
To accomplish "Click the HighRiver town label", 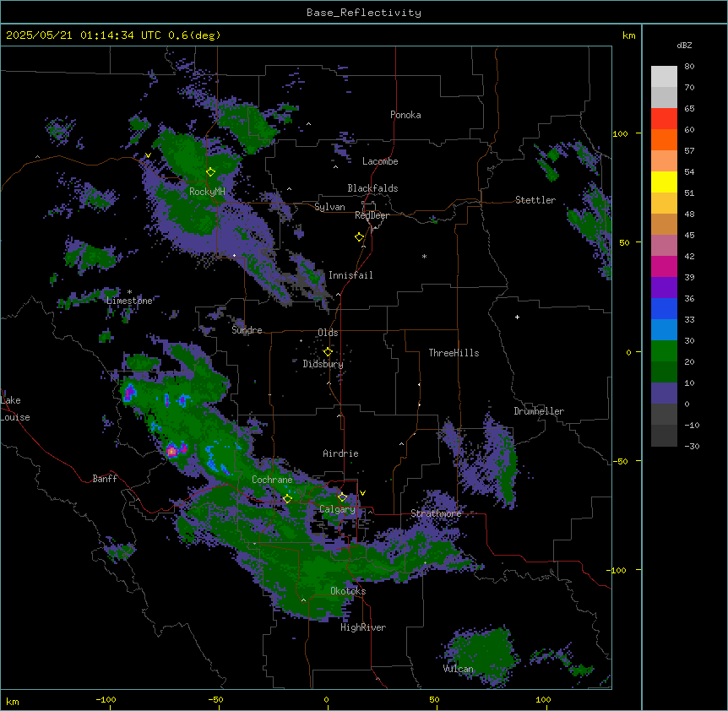I will point(363,627).
